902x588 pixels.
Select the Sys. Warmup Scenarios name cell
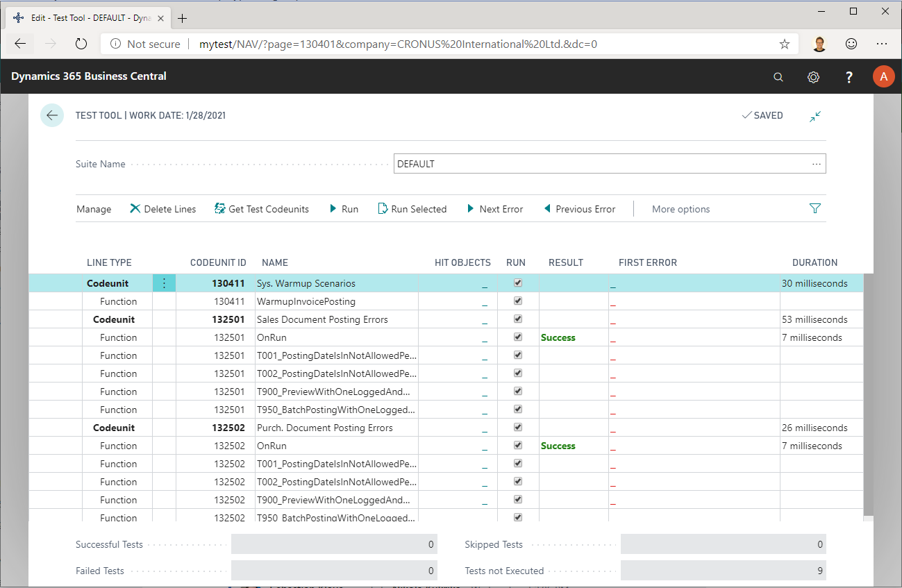(x=337, y=283)
